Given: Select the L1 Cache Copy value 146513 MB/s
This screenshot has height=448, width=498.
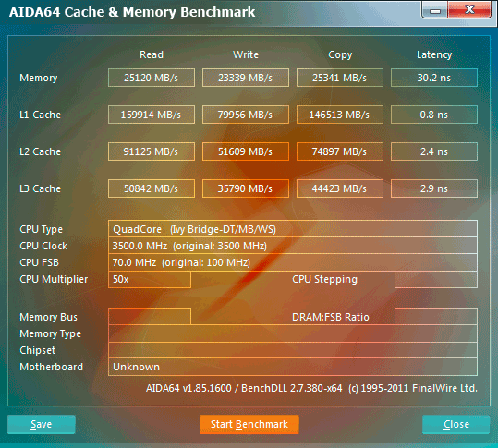Looking at the screenshot, I should [x=339, y=115].
